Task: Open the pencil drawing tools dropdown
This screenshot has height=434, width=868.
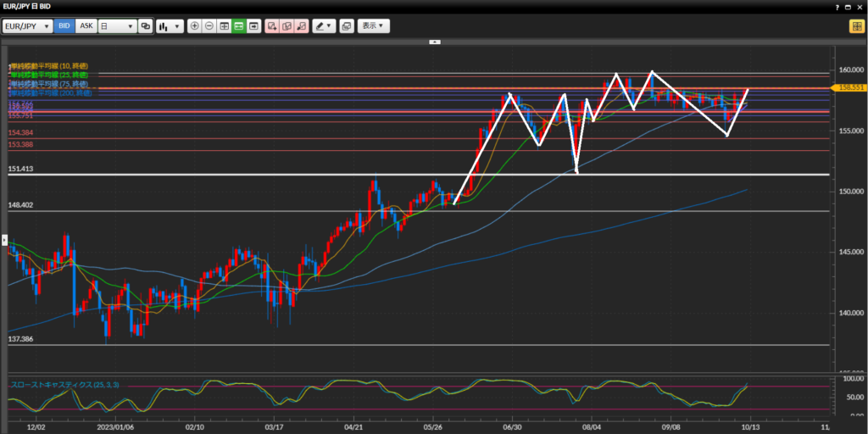Action: click(324, 26)
